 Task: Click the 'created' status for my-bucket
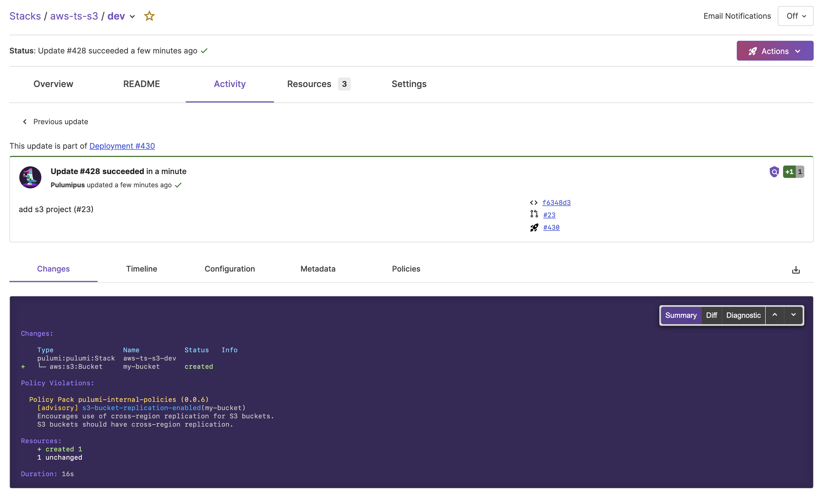tap(199, 366)
